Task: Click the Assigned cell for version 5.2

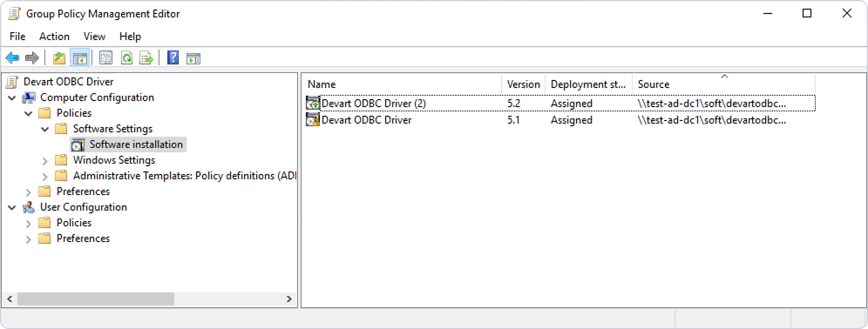Action: [x=572, y=104]
